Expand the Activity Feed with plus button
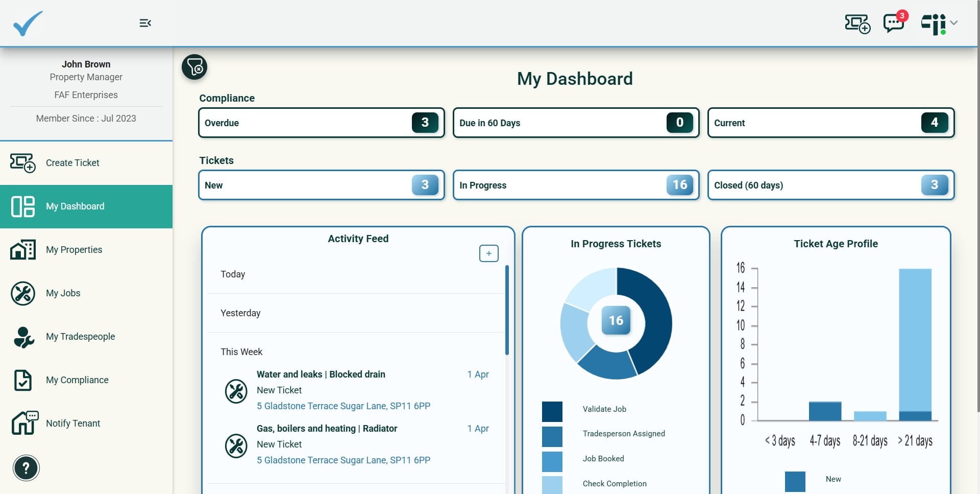 pos(488,253)
